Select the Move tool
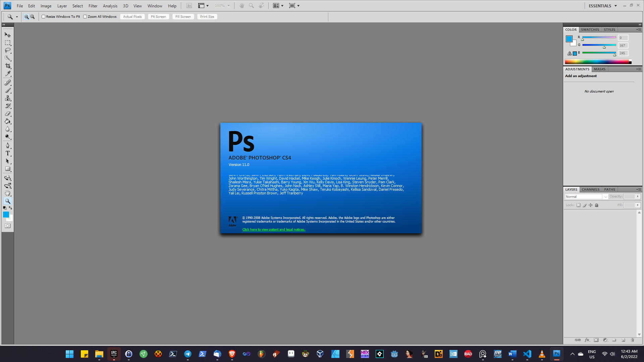 (x=8, y=35)
